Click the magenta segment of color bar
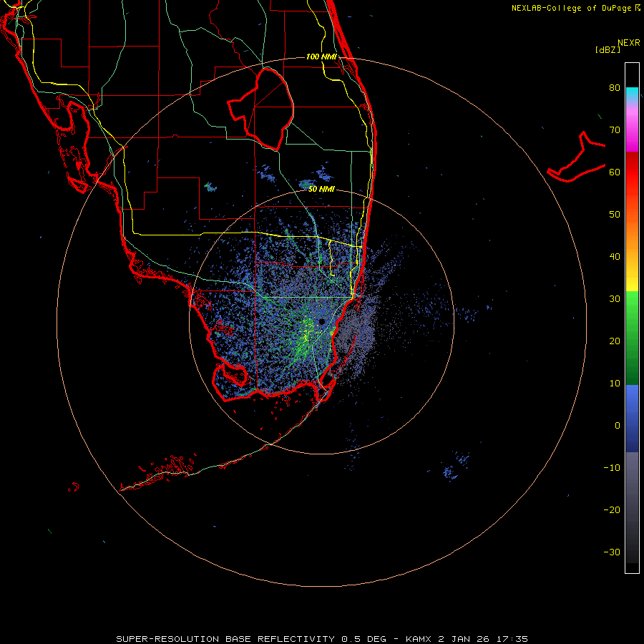The height and width of the screenshot is (644, 644). [632, 132]
